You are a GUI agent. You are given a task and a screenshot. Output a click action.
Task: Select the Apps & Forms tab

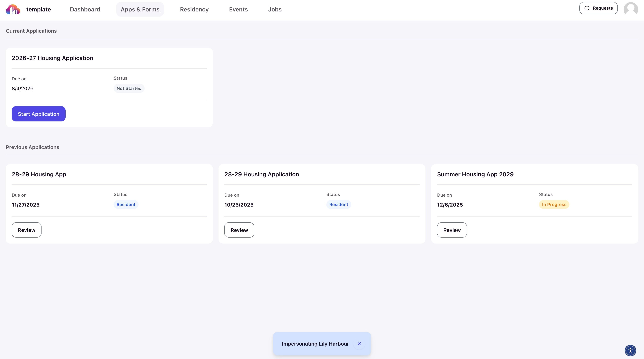tap(140, 9)
